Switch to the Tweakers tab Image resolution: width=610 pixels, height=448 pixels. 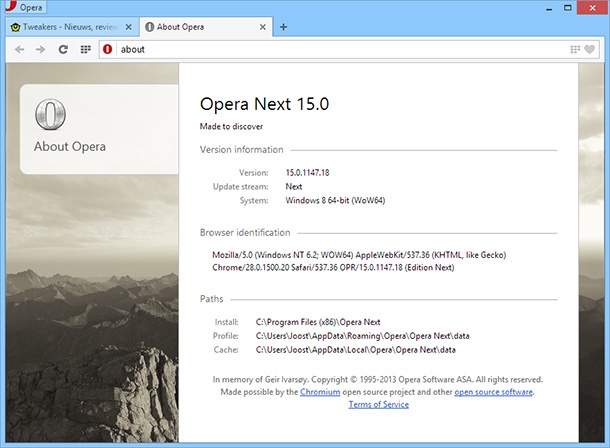click(x=72, y=27)
